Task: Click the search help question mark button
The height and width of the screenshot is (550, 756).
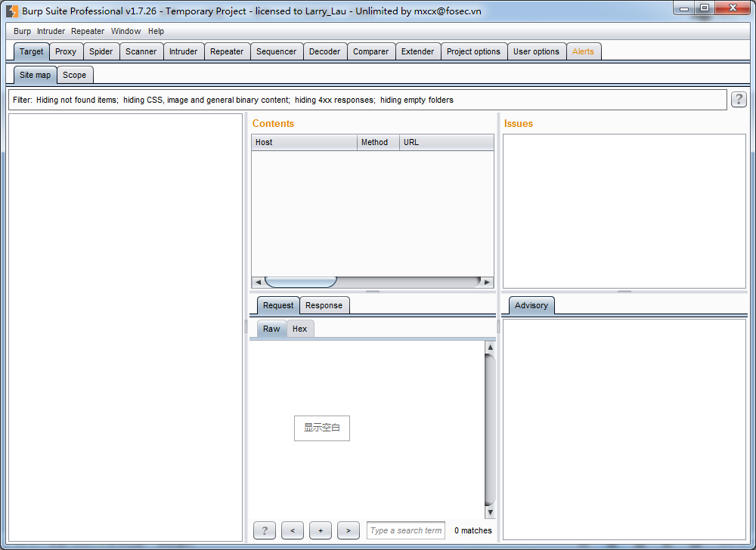Action: (264, 530)
